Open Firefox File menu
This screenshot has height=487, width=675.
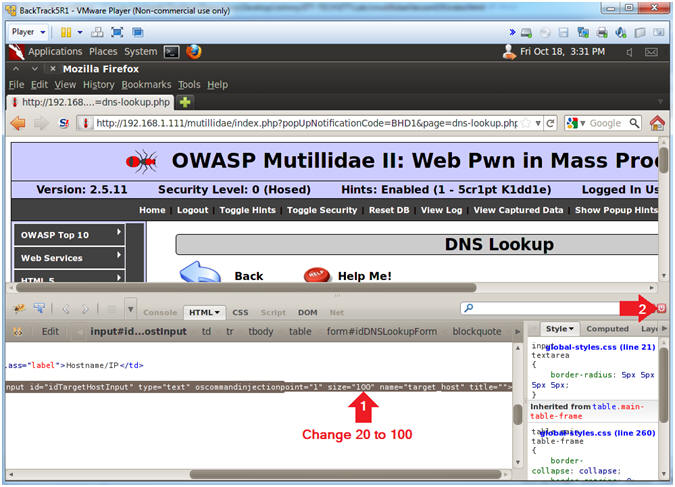[16, 85]
